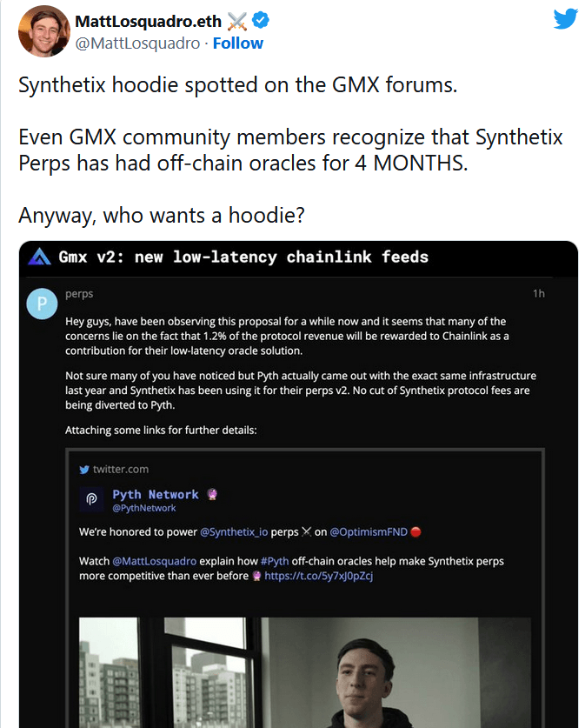This screenshot has width=585, height=728.
Task: Open the MattLosquadro.eth display name
Action: pos(149,21)
